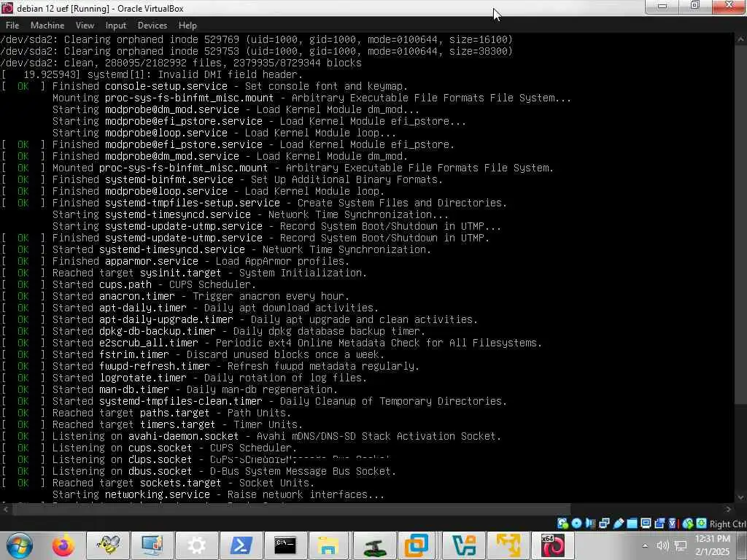The image size is (747, 560).
Task: Click the horizontal scrollbar thumb
Action: (x=291, y=510)
